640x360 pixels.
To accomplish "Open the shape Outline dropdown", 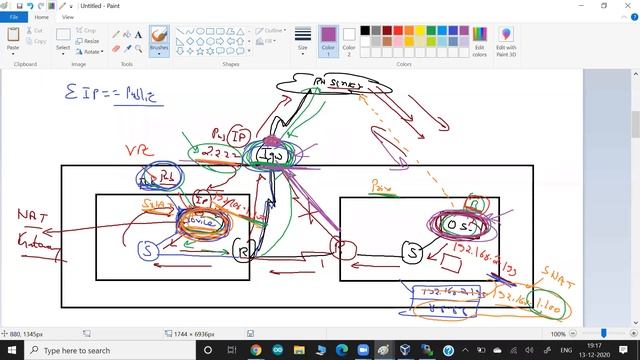I will click(271, 31).
